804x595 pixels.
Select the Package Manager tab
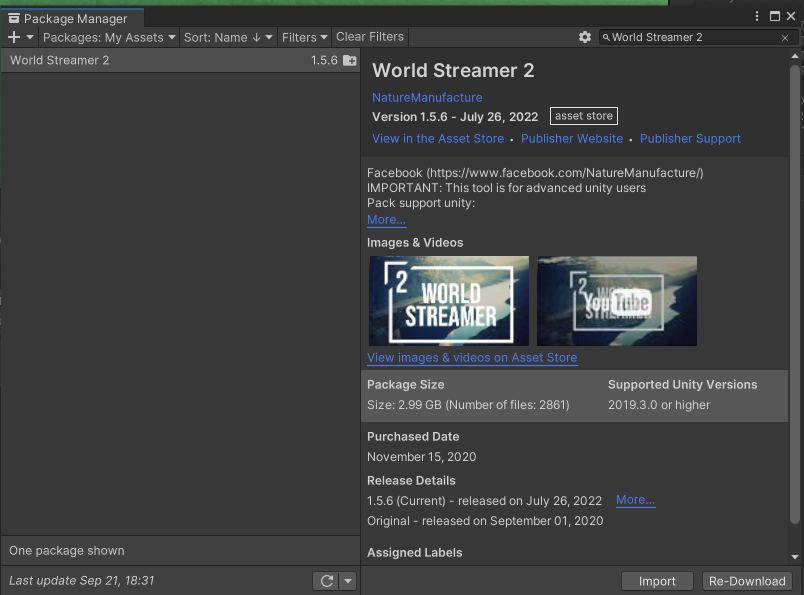pos(72,19)
